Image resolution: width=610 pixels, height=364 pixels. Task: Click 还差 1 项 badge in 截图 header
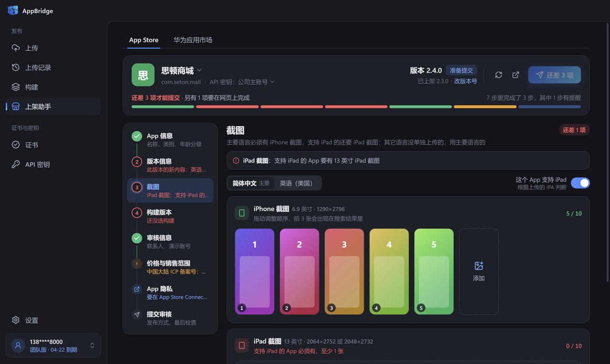point(574,130)
